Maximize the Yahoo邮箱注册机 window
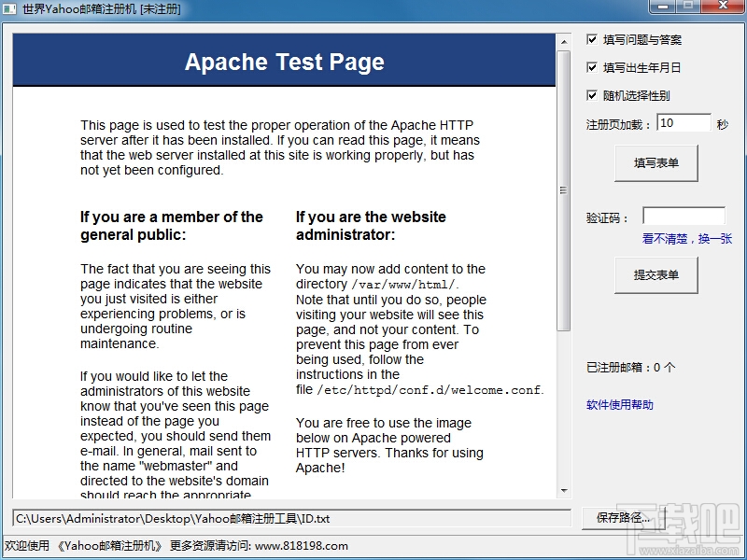The image size is (747, 560). click(688, 7)
